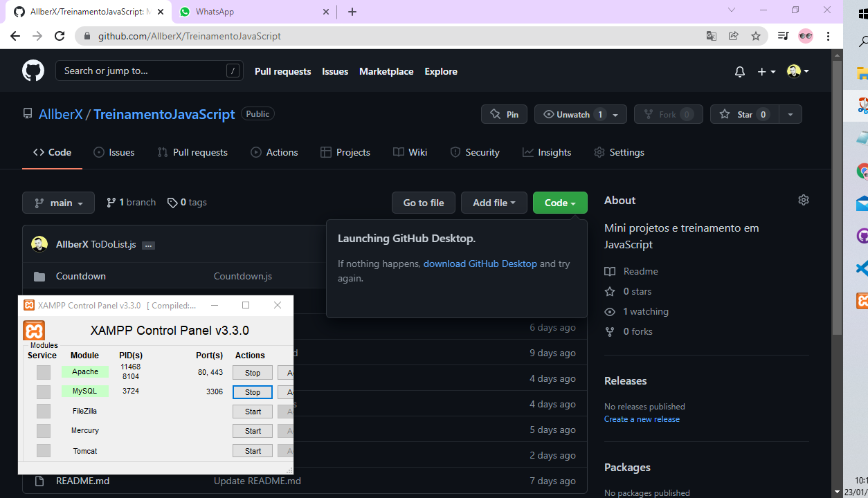868x498 pixels.
Task: Toggle the Apache service checkbox in XAMPP
Action: click(x=44, y=372)
